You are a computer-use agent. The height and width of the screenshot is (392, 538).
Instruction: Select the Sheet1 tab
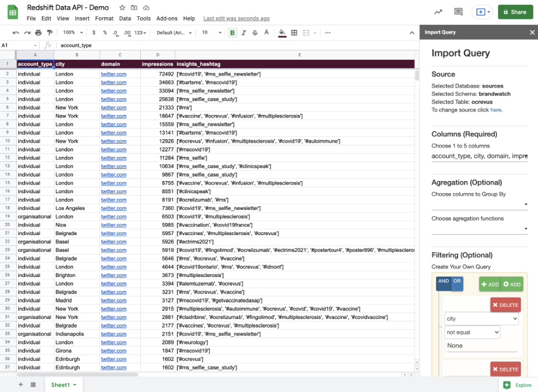[x=63, y=385]
